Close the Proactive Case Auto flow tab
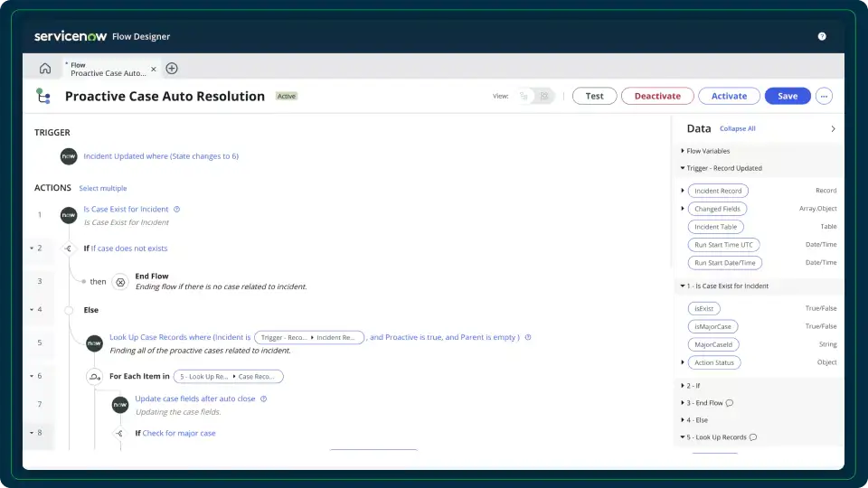Viewport: 868px width, 488px height. [154, 69]
